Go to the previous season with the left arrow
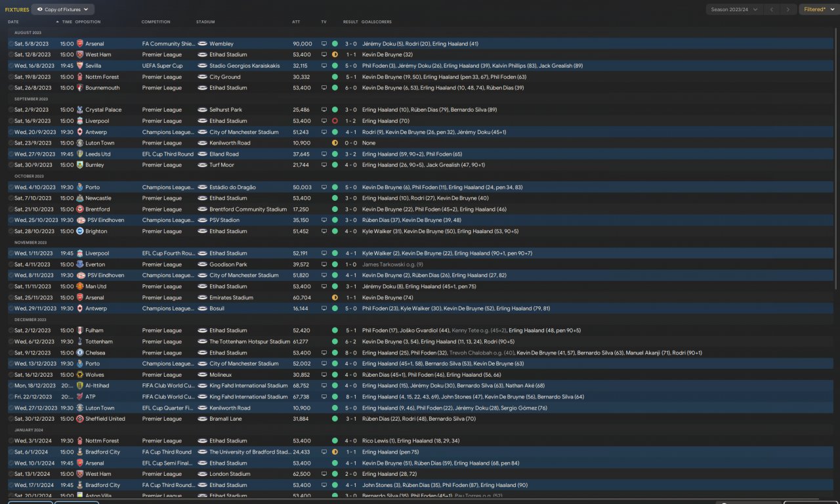The image size is (840, 504). [772, 10]
